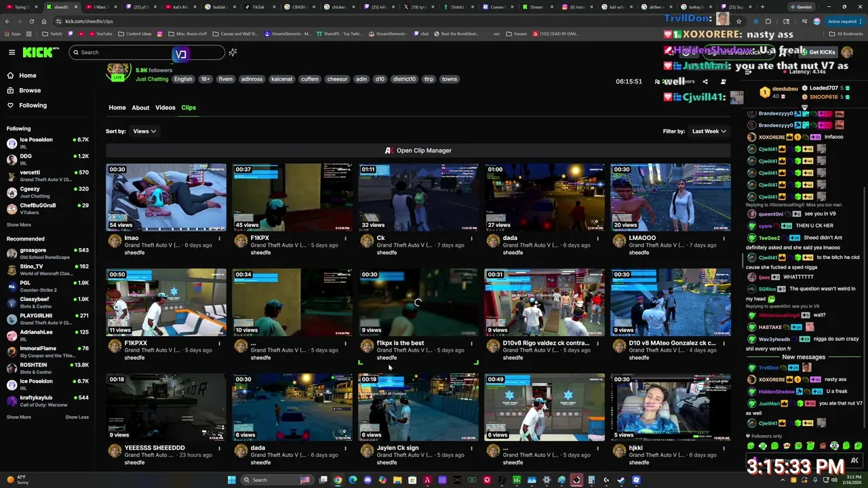The width and height of the screenshot is (868, 488).
Task: Collapse Recommended with Show Less
Action: (x=77, y=417)
